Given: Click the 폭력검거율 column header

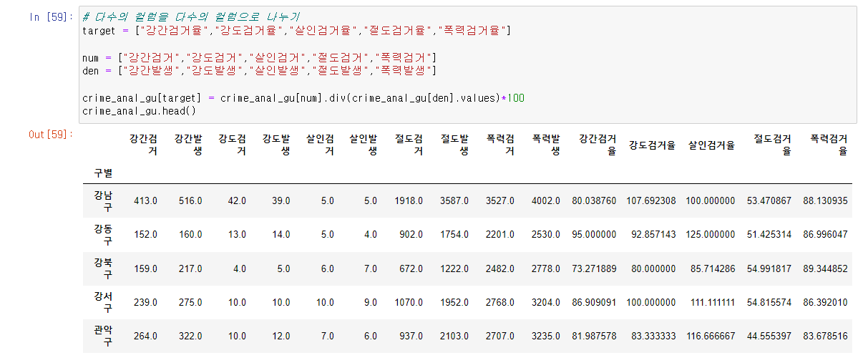Looking at the screenshot, I should 829,145.
